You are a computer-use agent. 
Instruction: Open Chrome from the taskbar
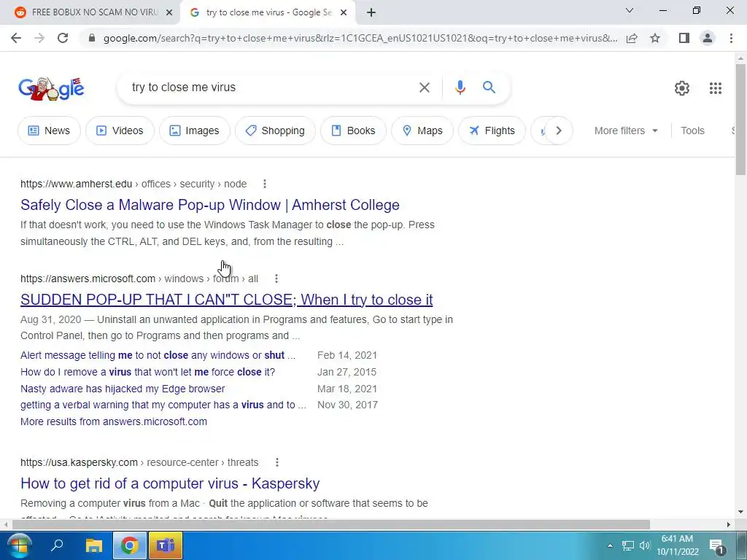tap(130, 545)
